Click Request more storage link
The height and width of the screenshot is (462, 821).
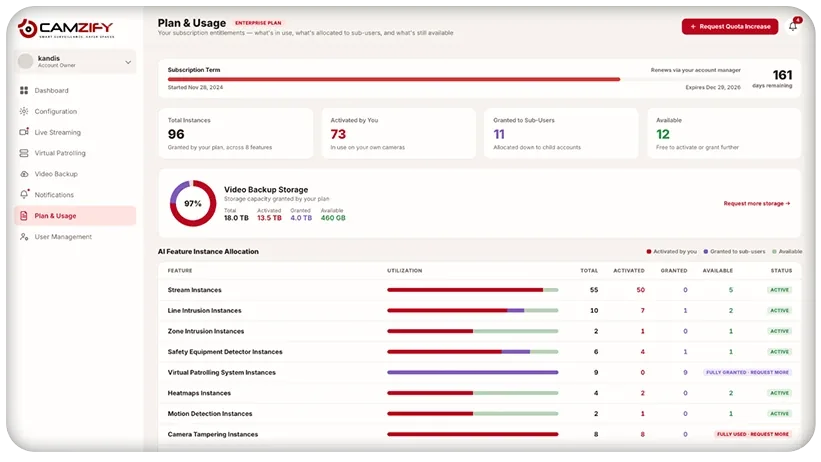(x=757, y=203)
